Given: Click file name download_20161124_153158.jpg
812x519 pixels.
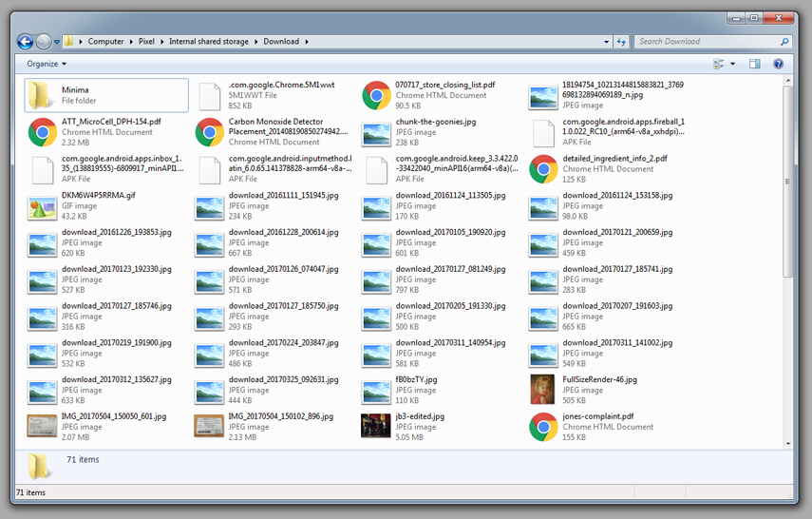Looking at the screenshot, I should coord(617,196).
